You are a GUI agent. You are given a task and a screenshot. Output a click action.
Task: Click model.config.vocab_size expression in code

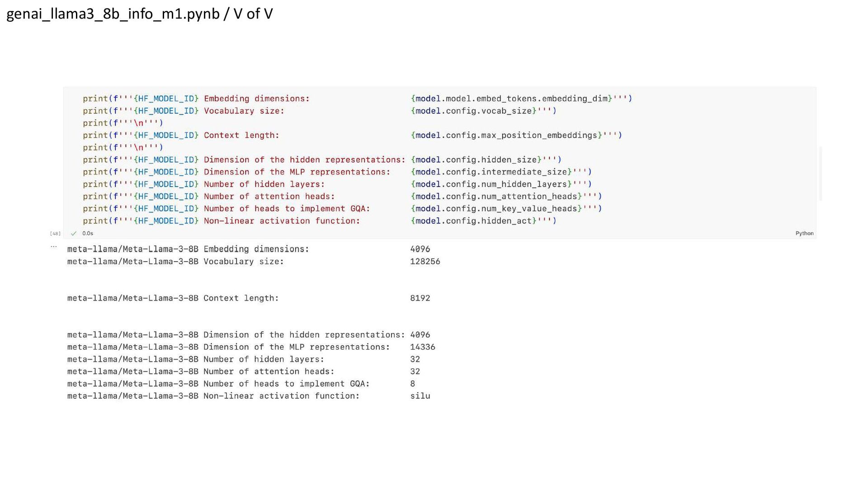click(474, 111)
